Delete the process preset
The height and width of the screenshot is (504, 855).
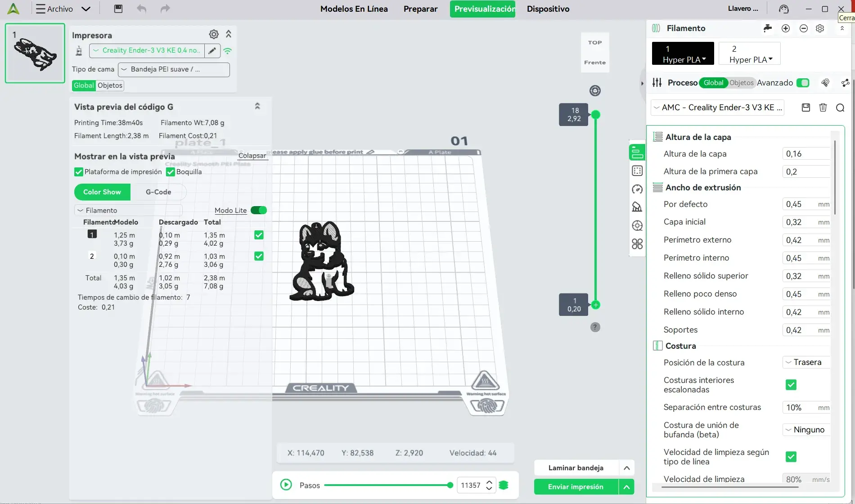[823, 108]
